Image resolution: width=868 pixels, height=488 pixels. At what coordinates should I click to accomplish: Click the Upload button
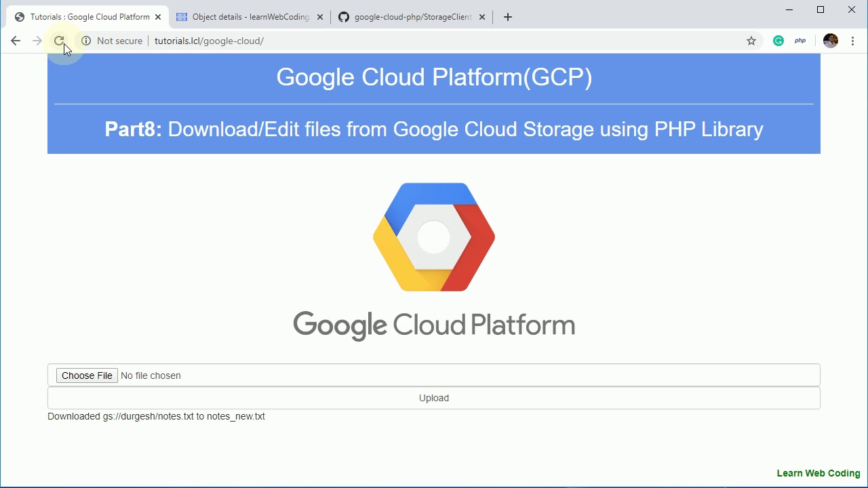[x=434, y=398]
